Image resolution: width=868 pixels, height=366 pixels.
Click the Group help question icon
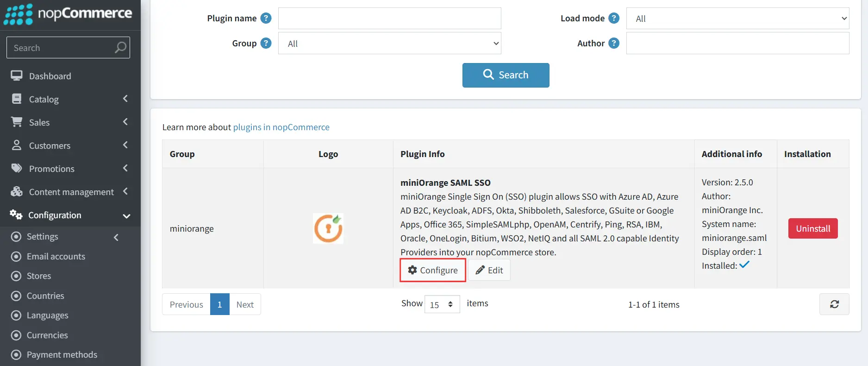pyautogui.click(x=266, y=43)
